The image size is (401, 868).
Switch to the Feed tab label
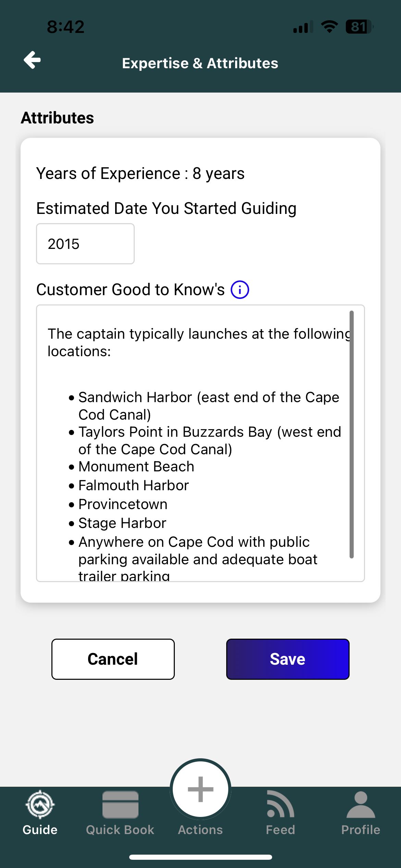(280, 830)
